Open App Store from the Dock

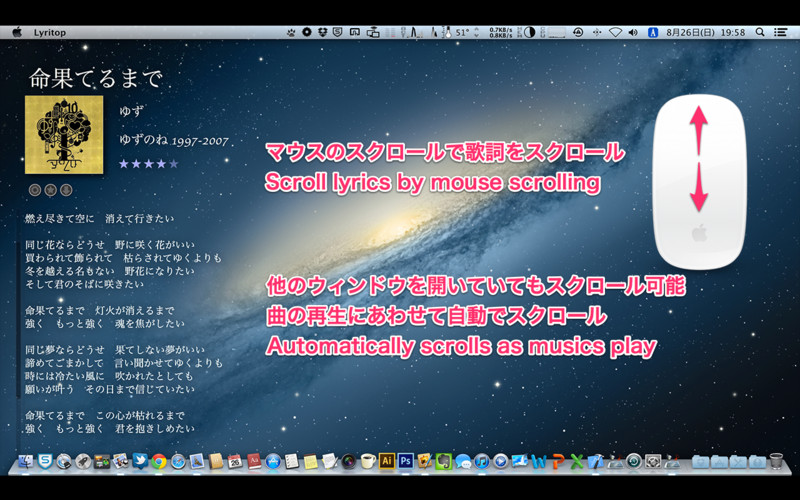coord(273,461)
